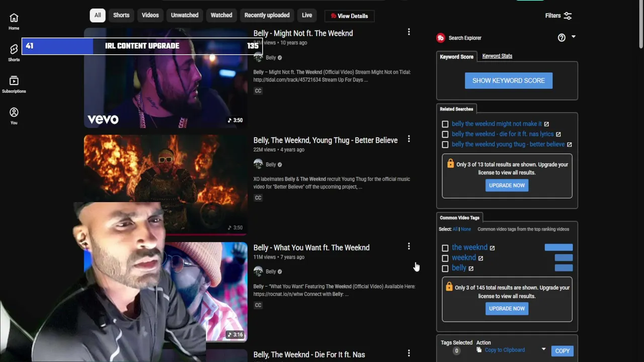This screenshot has width=644, height=362.
Task: Check 'belly' common video tag
Action: point(445,268)
